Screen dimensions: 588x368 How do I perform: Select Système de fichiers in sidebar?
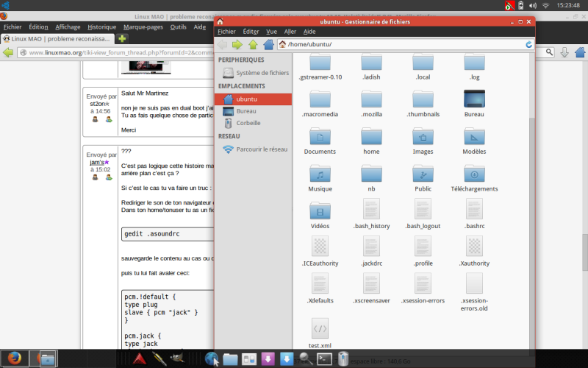(x=256, y=73)
